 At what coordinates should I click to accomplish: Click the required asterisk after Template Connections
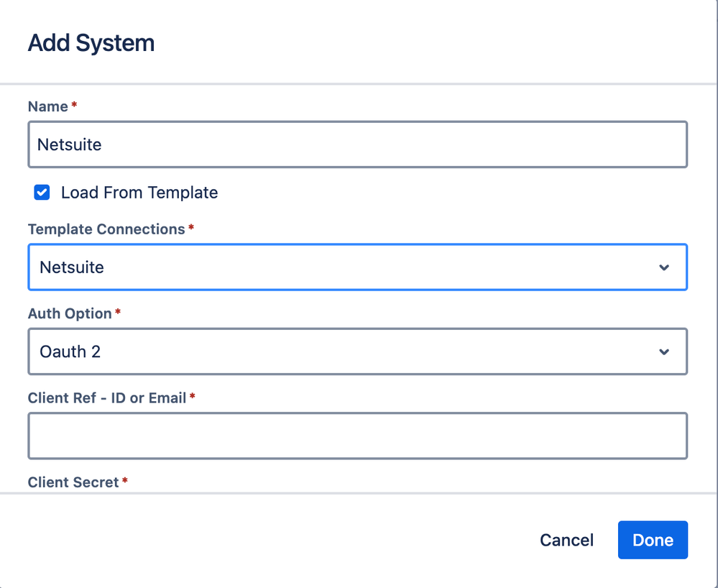[x=191, y=229]
